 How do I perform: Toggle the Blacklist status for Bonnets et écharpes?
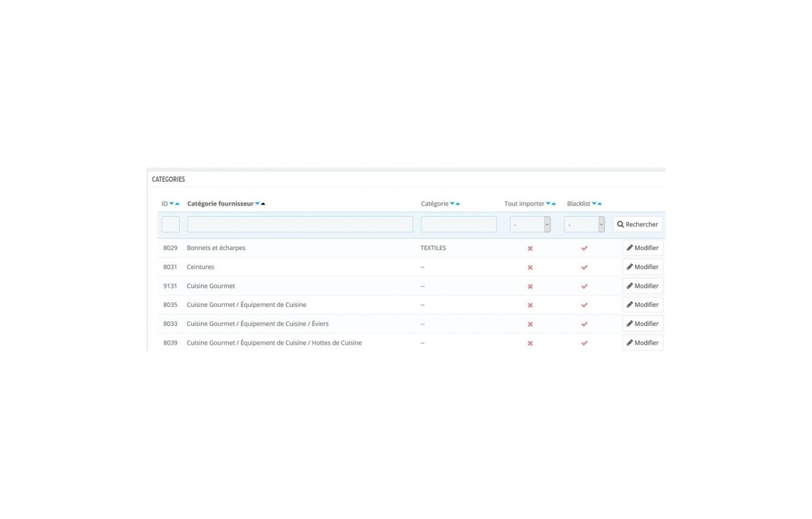tap(584, 248)
